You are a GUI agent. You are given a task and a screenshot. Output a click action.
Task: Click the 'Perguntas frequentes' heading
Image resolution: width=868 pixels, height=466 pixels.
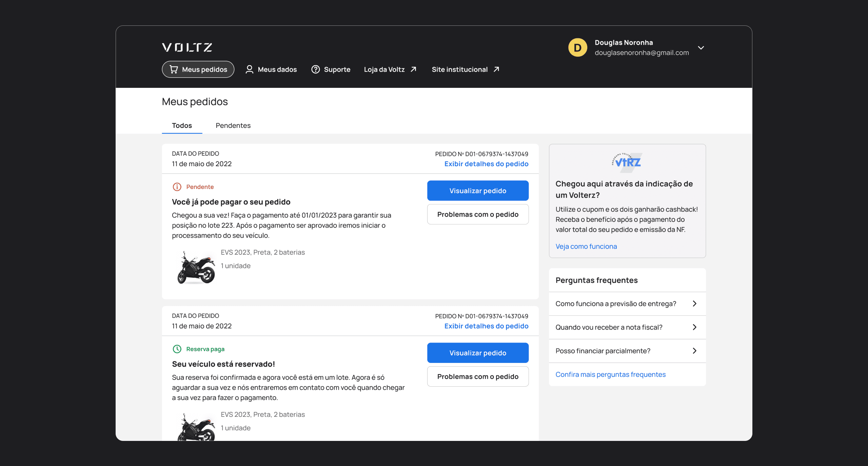[597, 280]
